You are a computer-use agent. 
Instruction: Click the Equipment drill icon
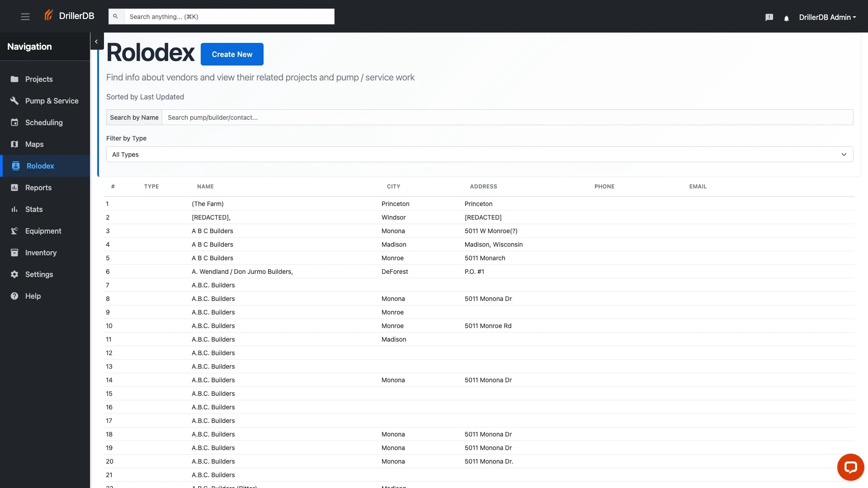[14, 231]
